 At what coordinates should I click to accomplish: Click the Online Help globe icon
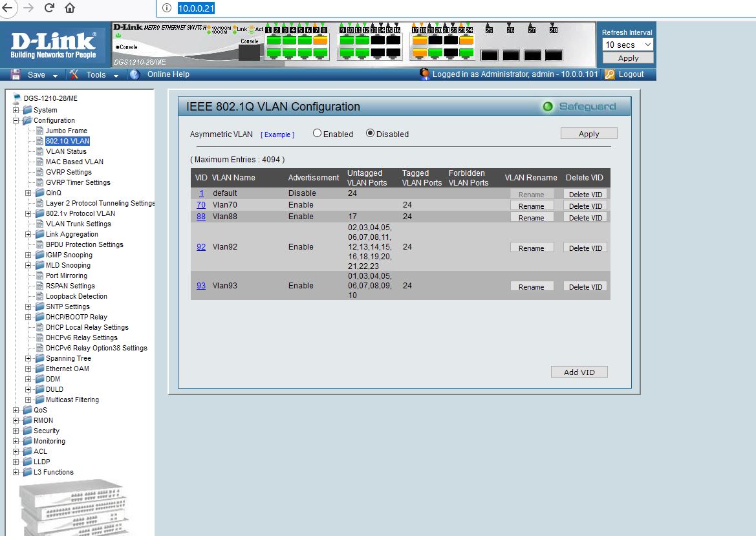[x=135, y=74]
